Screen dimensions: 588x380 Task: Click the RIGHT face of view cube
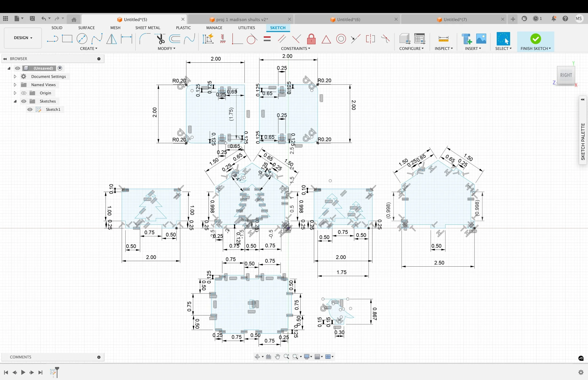pos(566,75)
